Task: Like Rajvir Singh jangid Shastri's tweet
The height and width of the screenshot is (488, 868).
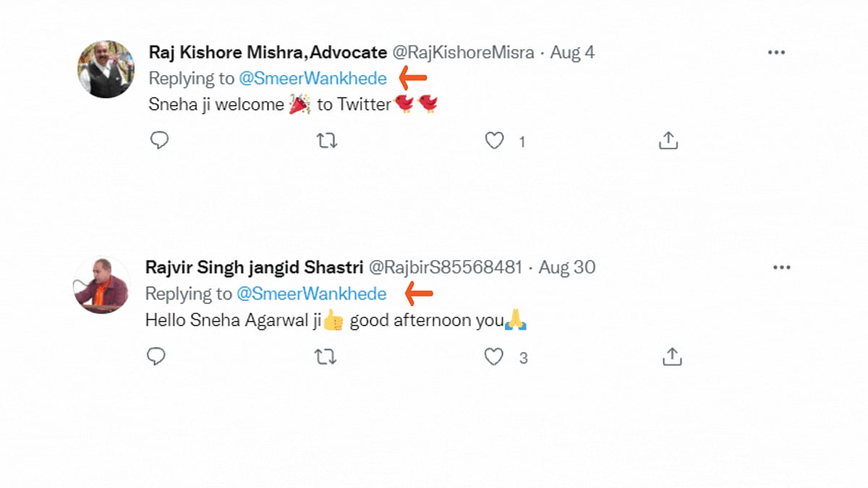Action: pyautogui.click(x=493, y=356)
